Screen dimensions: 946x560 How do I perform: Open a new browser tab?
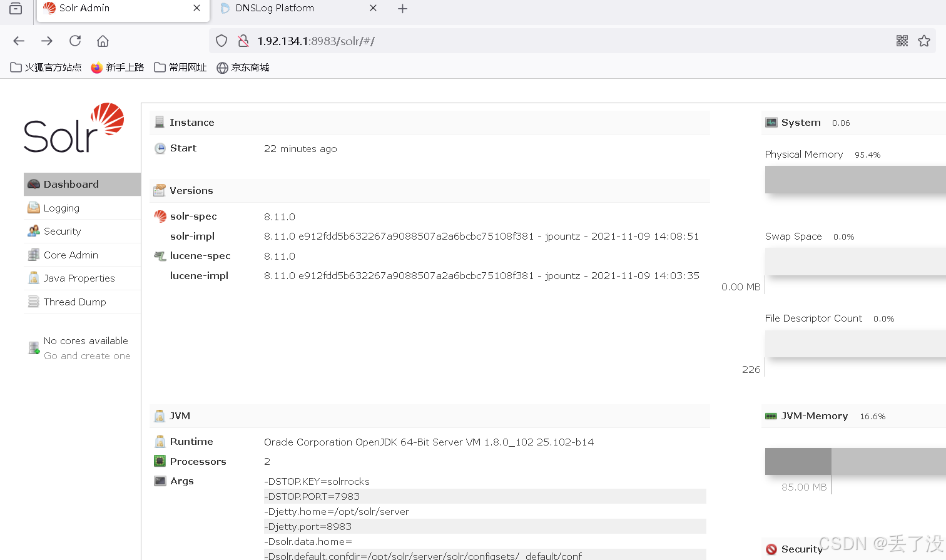coord(402,8)
